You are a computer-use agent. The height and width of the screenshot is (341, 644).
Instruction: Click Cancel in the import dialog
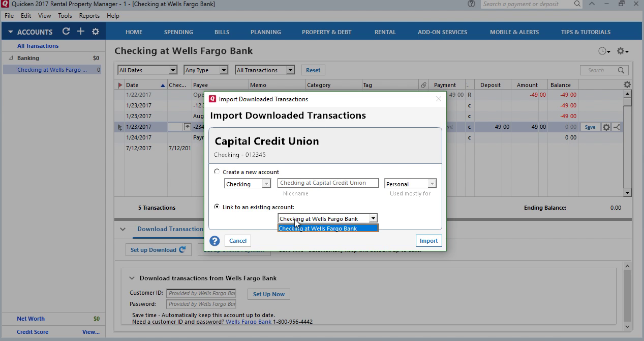point(237,241)
